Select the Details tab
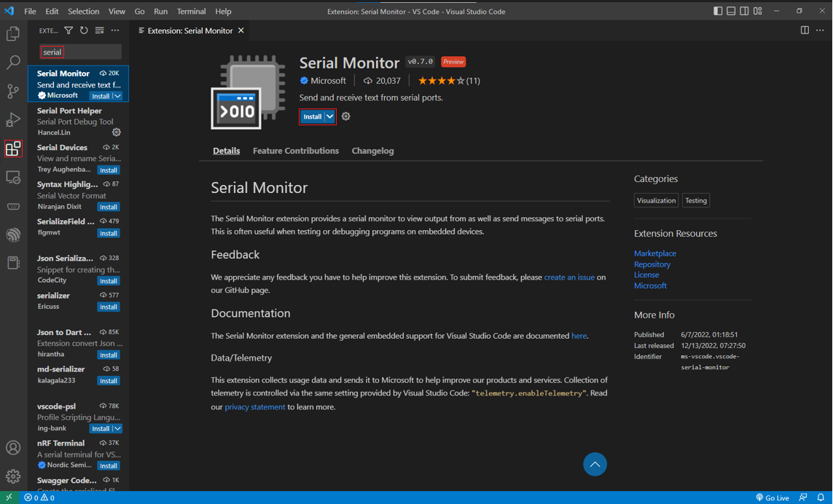Viewport: 833px width, 504px height. coord(227,151)
